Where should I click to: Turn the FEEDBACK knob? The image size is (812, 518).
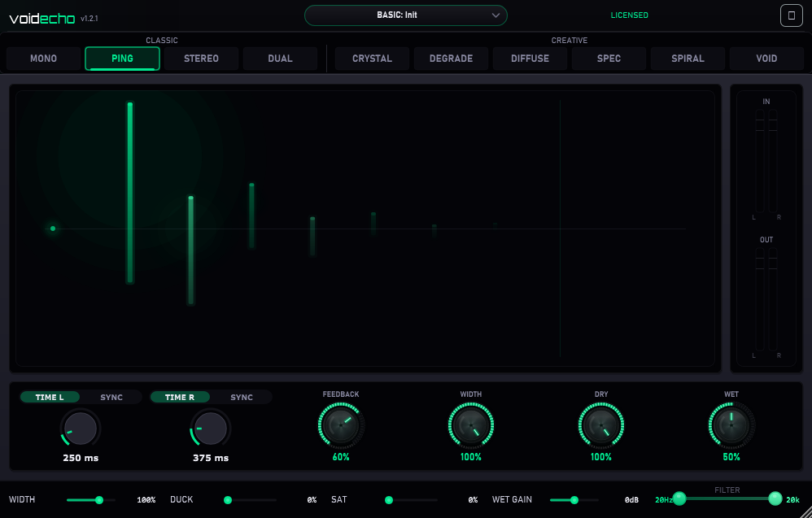point(340,425)
